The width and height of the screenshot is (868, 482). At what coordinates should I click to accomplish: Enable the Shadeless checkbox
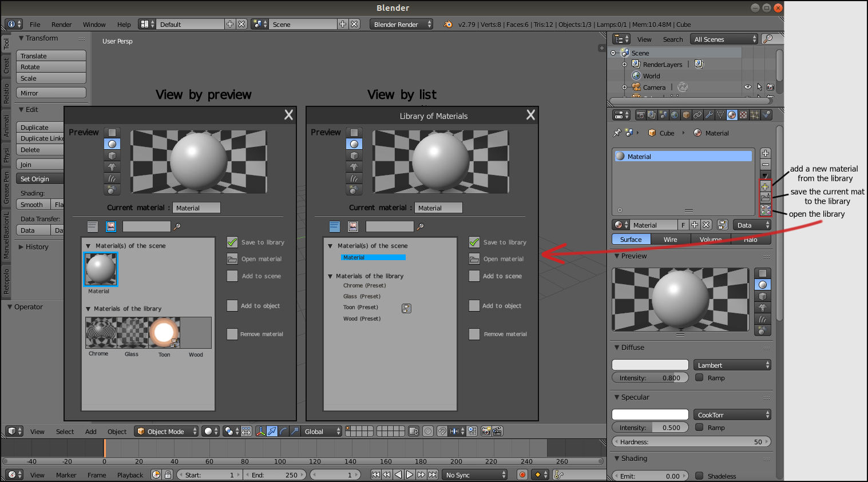(699, 476)
